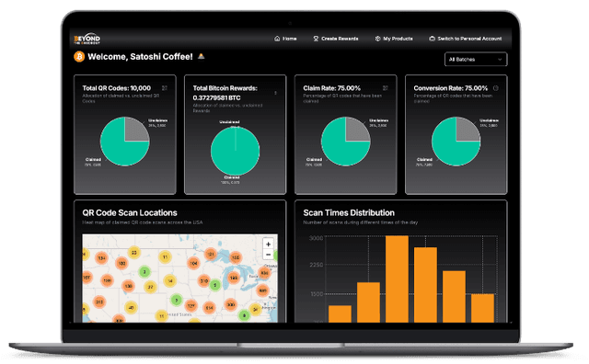This screenshot has width=589, height=364.
Task: Click the yellow 40 cluster marker
Action: coord(131,307)
